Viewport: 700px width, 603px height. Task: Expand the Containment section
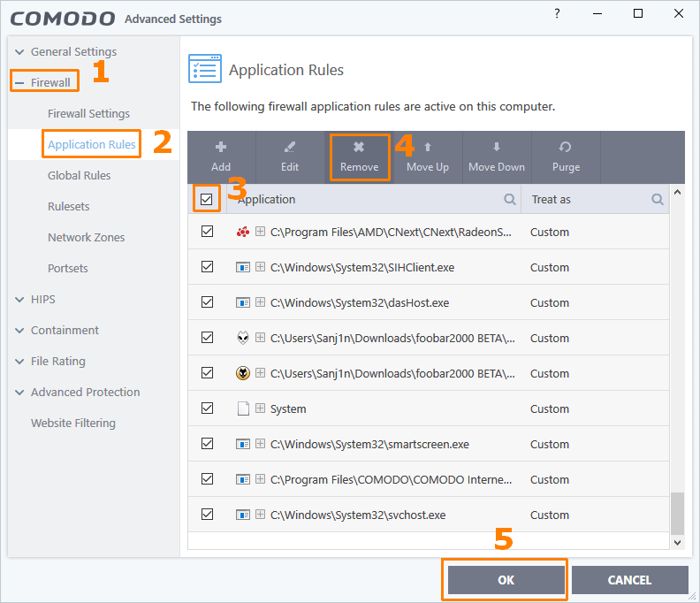tap(19, 331)
